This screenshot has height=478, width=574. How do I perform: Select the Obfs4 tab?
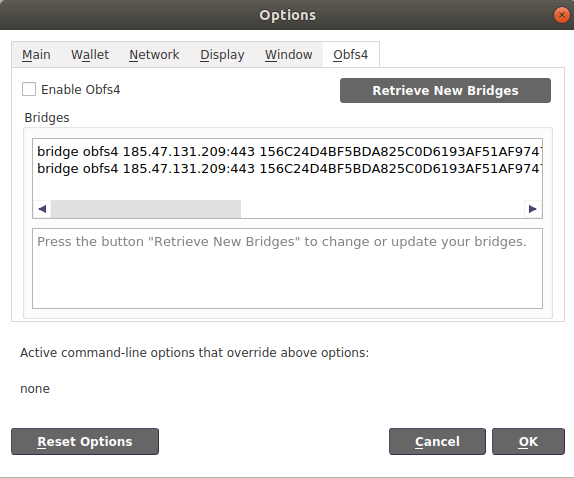tap(350, 55)
